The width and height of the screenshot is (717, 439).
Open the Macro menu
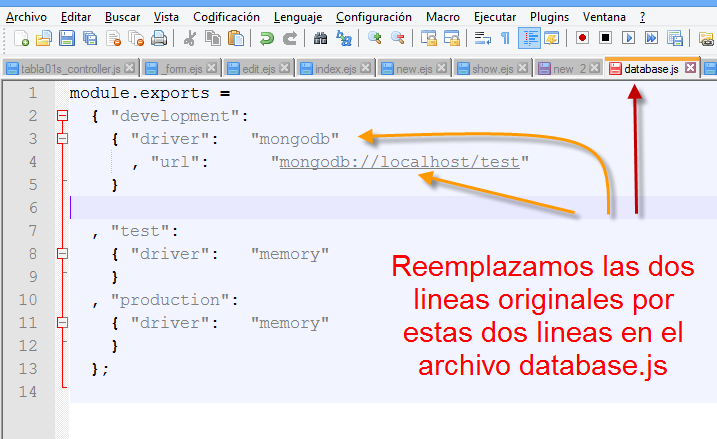tap(443, 17)
